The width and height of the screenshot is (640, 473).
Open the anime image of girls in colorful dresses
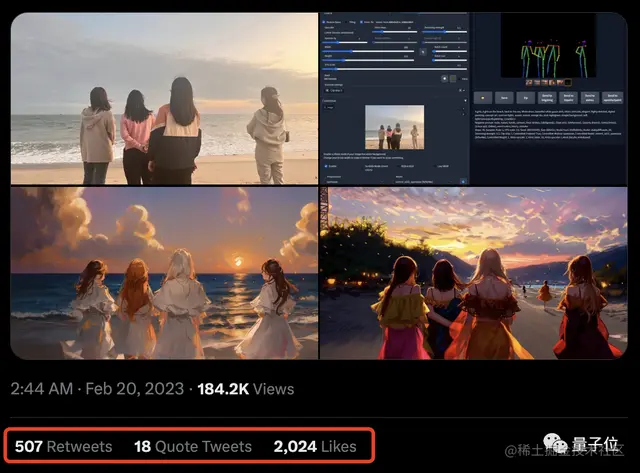tap(473, 273)
